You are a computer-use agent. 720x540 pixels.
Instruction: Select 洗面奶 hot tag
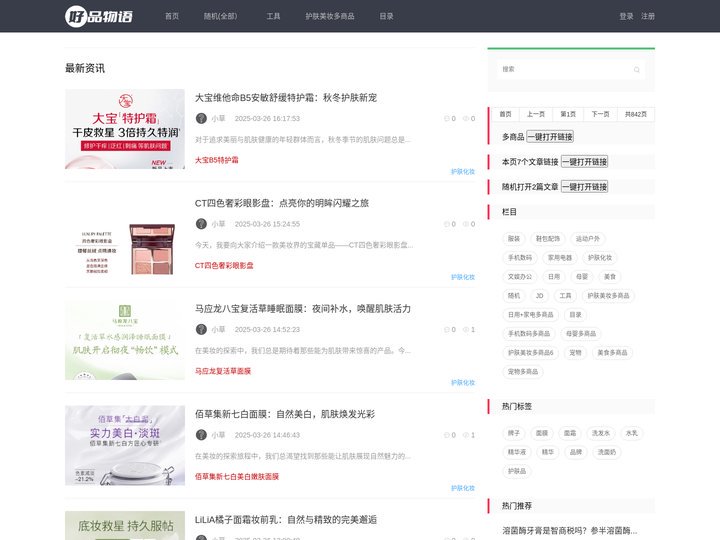(607, 452)
